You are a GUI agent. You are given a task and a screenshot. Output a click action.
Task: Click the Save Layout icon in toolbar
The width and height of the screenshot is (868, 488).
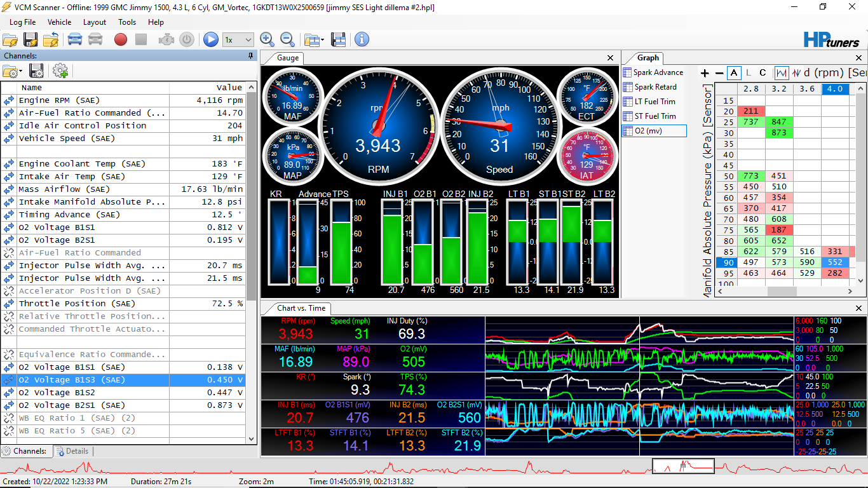coord(339,39)
